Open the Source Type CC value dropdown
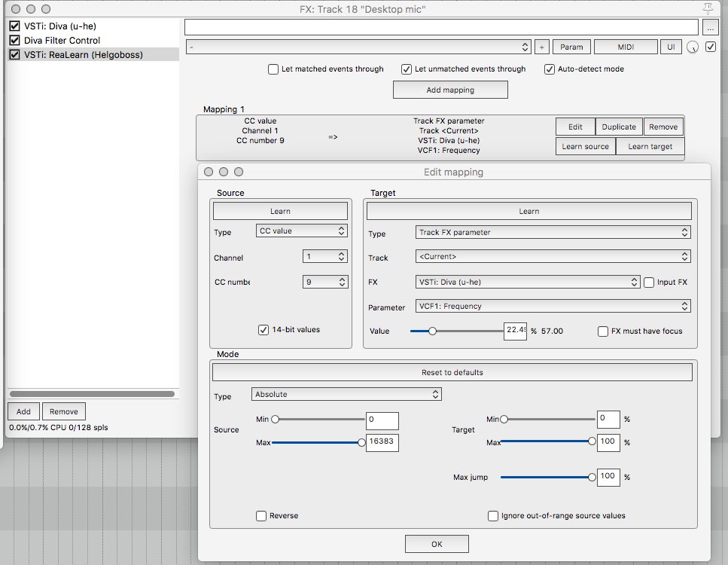 pyautogui.click(x=302, y=231)
